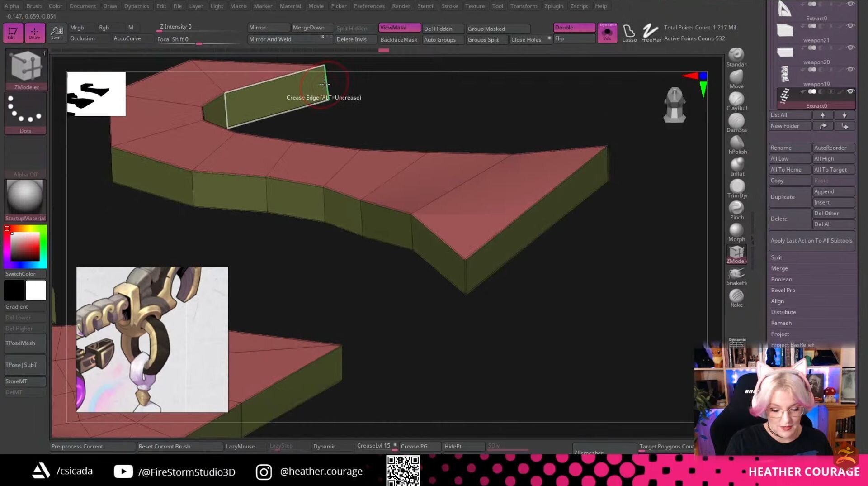The image size is (868, 486).
Task: Select the TrimDynamic brush
Action: 736,188
